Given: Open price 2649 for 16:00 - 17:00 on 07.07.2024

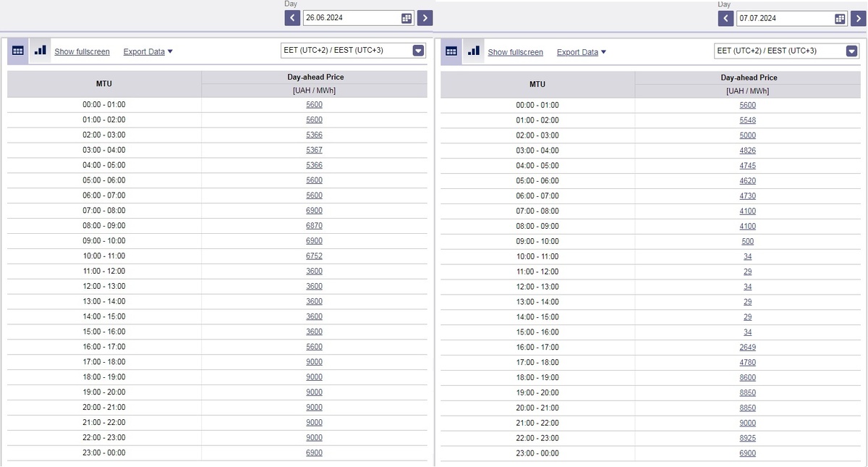Looking at the screenshot, I should click(x=748, y=348).
